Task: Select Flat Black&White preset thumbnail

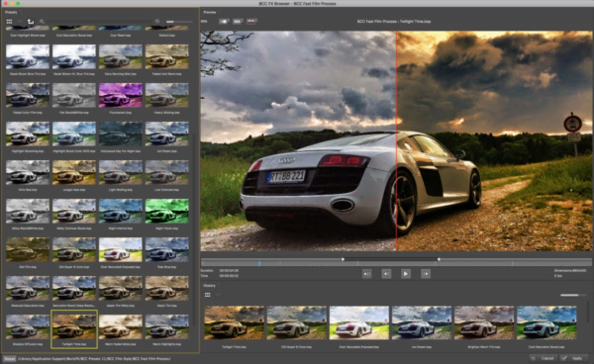Action: [x=74, y=95]
